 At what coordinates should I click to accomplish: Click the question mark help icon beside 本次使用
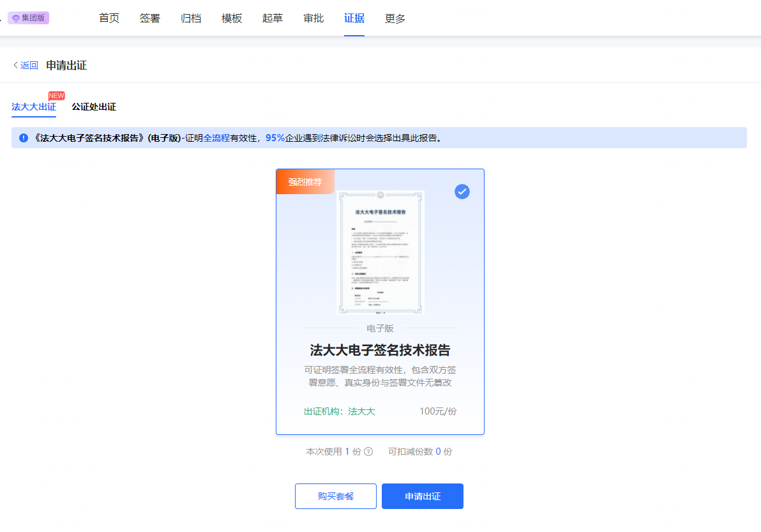(368, 452)
